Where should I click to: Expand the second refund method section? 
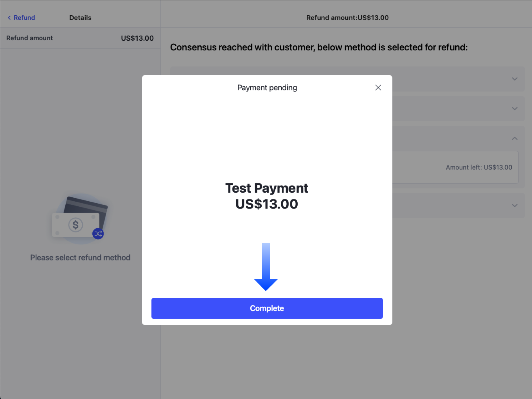514,109
